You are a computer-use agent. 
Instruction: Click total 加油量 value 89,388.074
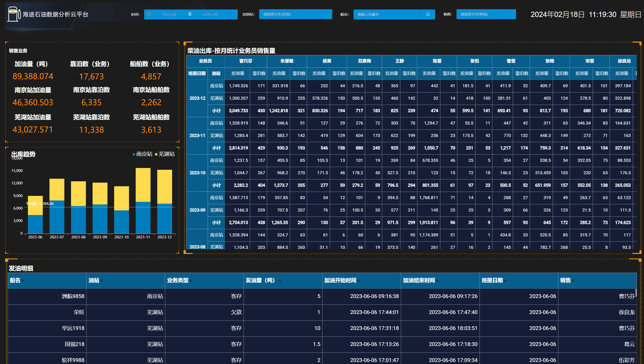coord(33,76)
